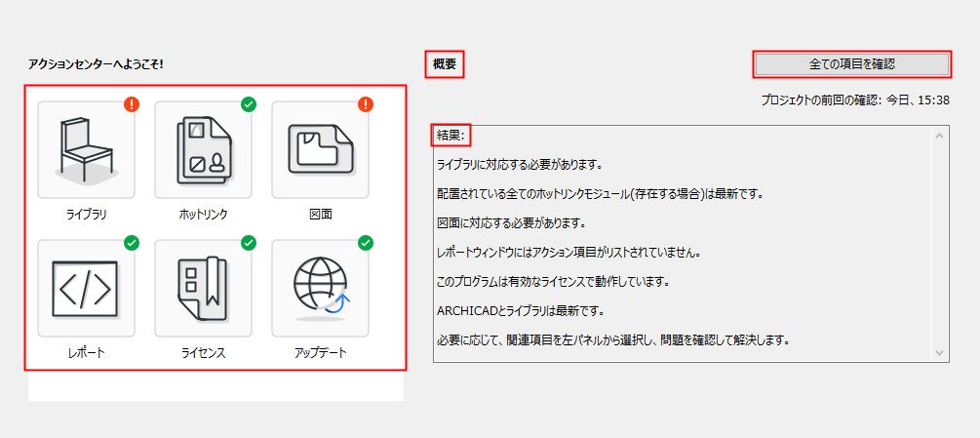Viewport: 980px width, 438px height.
Task: Click green check badge on レポート
Action: point(132,243)
